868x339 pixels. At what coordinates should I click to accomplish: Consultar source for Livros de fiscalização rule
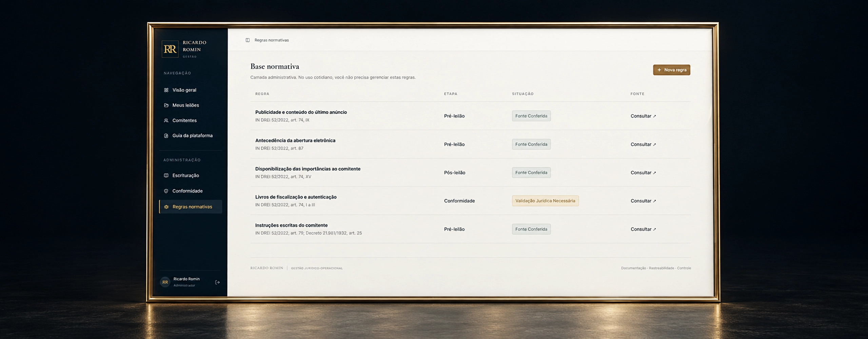[x=643, y=201]
